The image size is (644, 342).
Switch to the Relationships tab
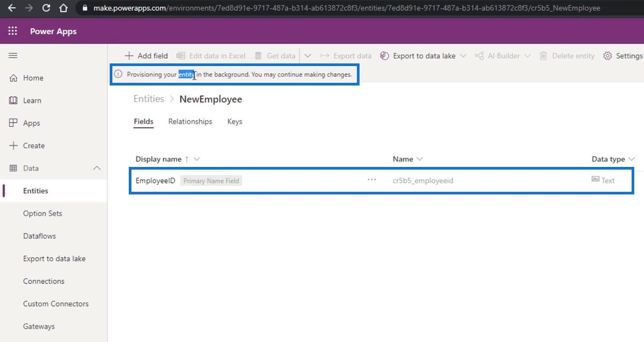click(190, 122)
